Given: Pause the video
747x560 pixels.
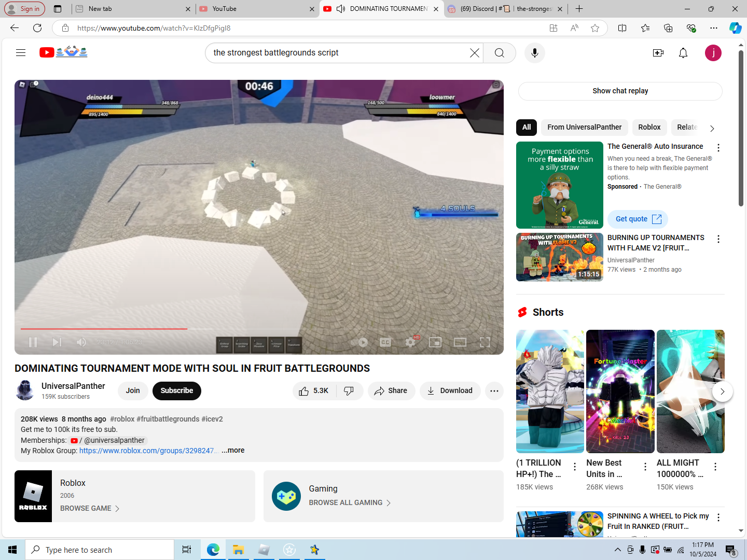Looking at the screenshot, I should [33, 342].
